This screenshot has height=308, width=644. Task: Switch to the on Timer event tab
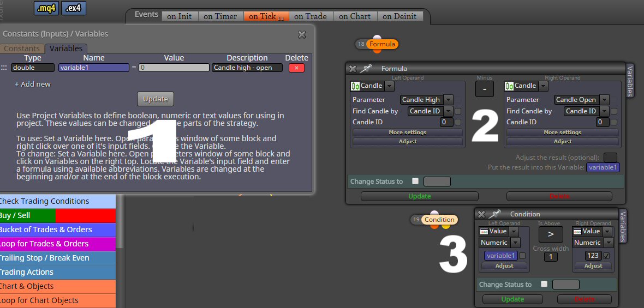220,16
